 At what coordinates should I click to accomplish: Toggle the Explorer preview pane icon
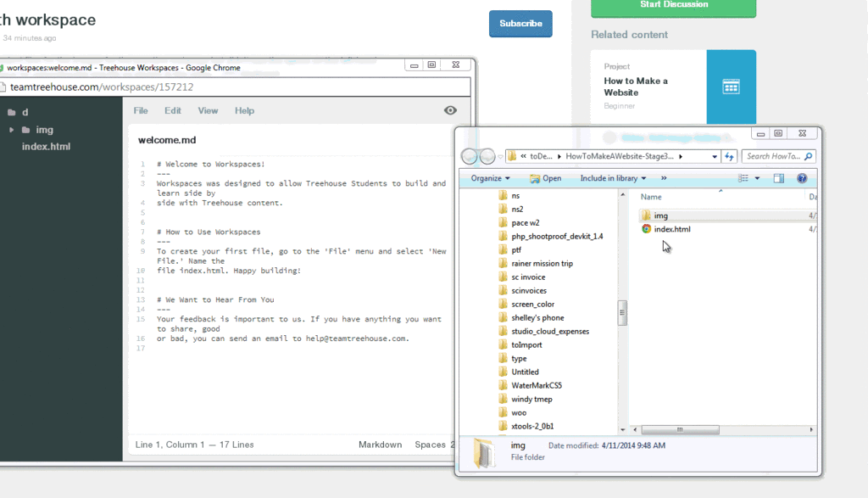point(779,178)
